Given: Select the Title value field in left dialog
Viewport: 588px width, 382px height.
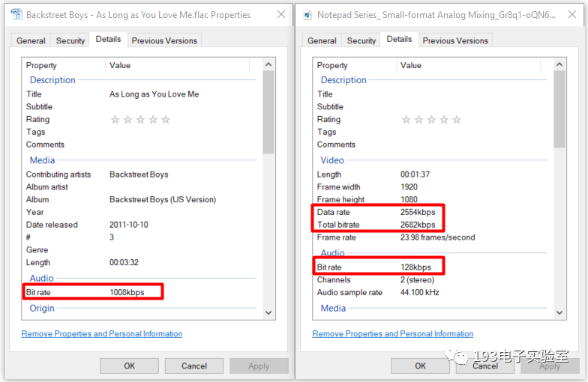Looking at the screenshot, I should (x=154, y=94).
